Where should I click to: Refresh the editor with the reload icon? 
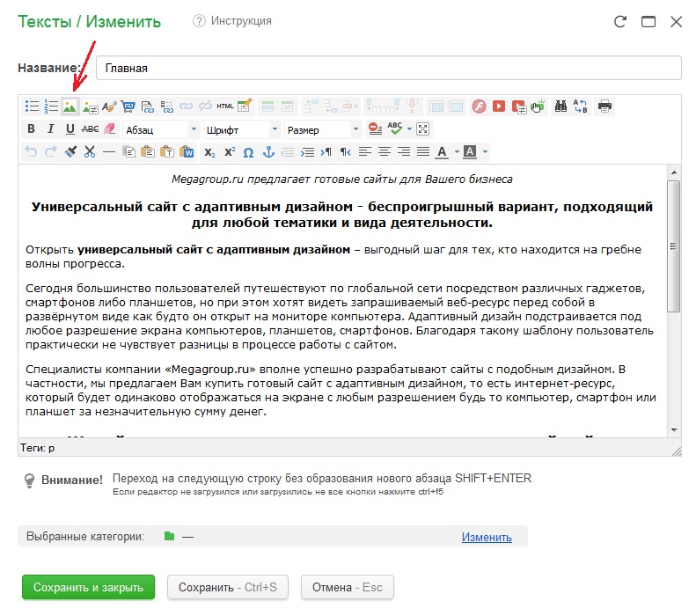pyautogui.click(x=620, y=21)
